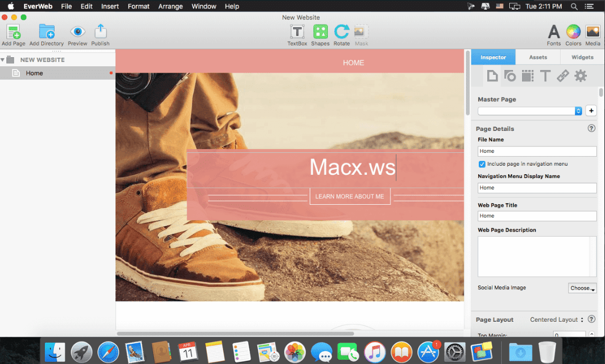The image size is (605, 364).
Task: Open the Insert menu
Action: coord(110,6)
